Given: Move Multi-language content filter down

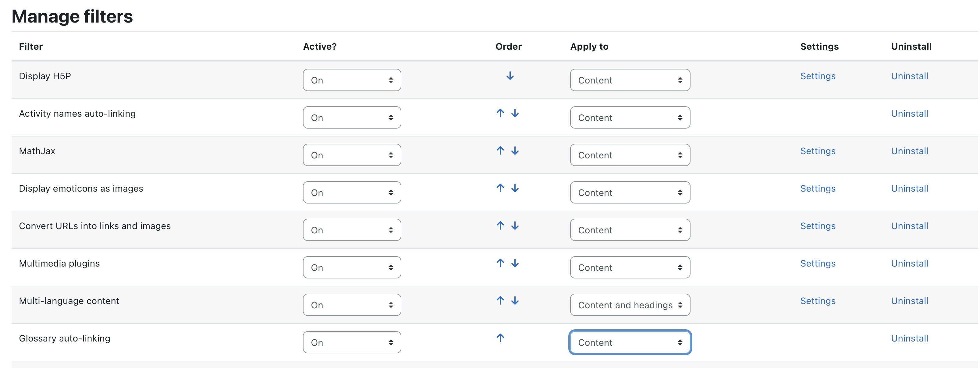Looking at the screenshot, I should coord(515,301).
